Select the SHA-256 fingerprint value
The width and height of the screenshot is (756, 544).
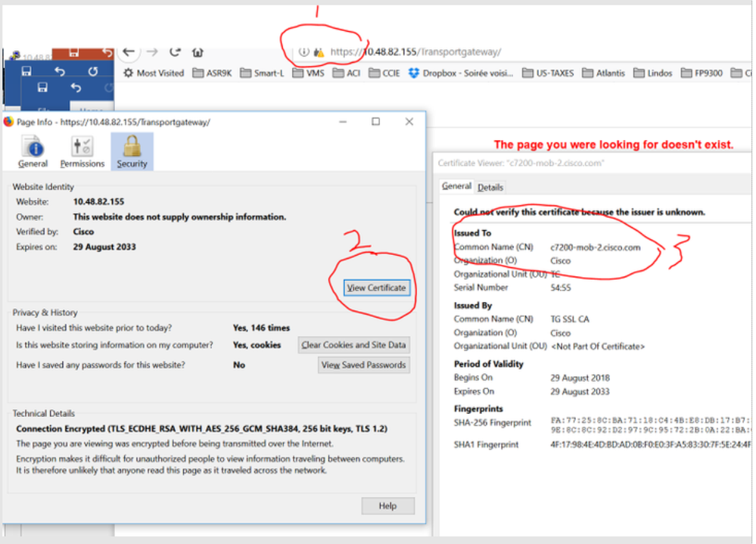651,425
